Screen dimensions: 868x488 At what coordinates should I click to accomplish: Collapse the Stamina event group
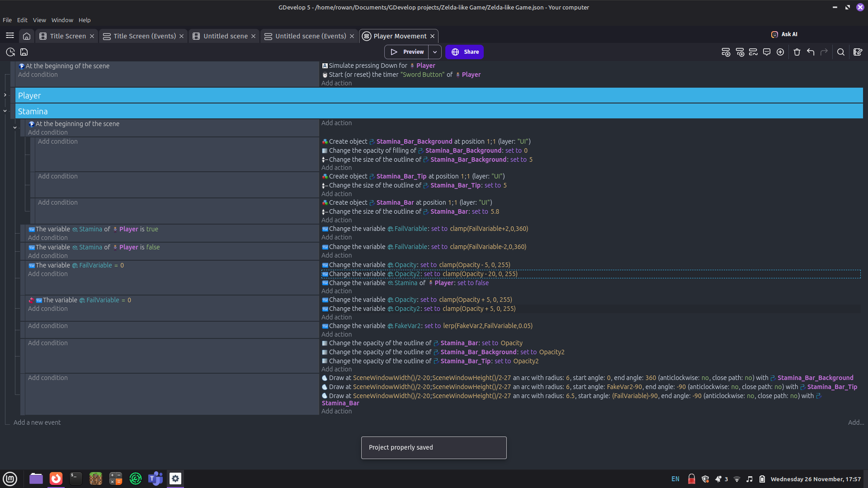[x=5, y=111]
